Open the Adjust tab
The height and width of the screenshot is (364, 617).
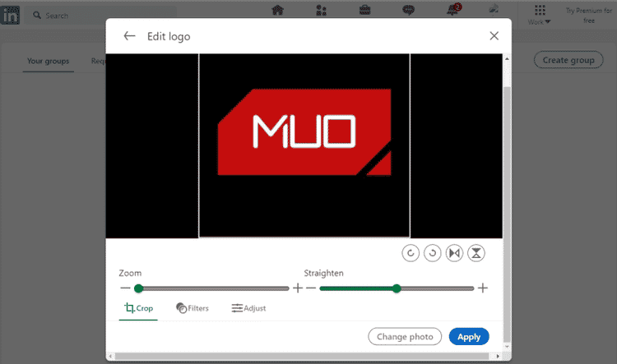(x=248, y=308)
